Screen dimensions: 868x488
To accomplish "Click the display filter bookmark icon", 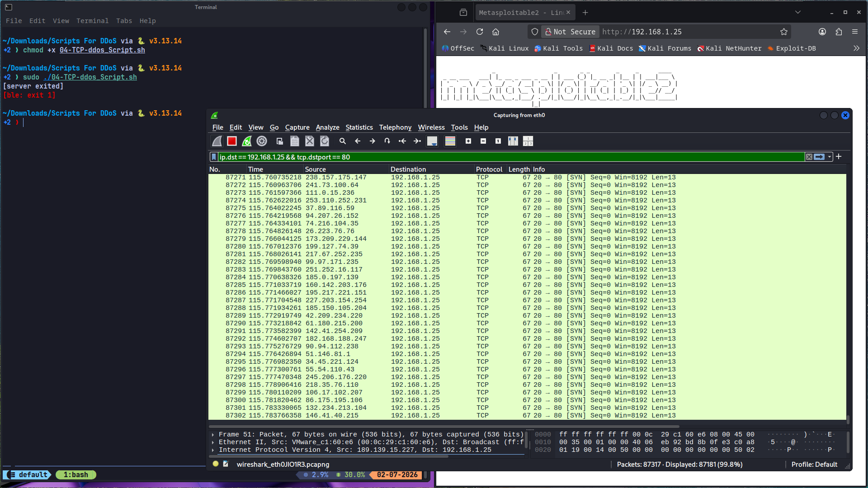I will click(x=214, y=157).
